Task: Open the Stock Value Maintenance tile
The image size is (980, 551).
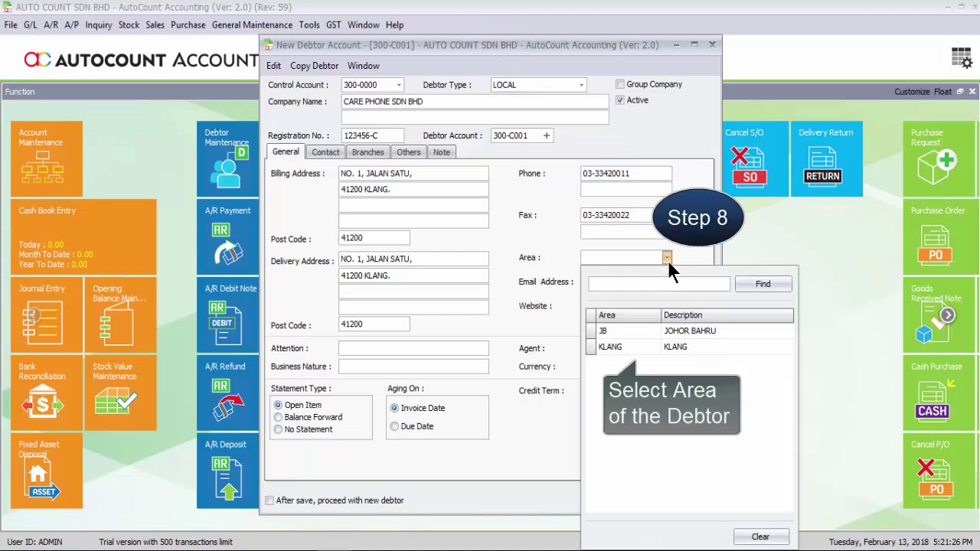Action: click(120, 393)
